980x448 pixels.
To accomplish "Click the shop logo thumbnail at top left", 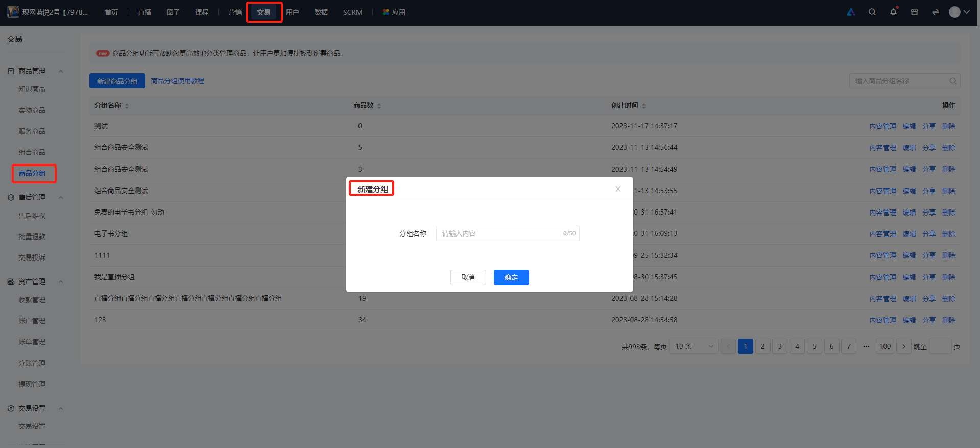I will (x=13, y=12).
